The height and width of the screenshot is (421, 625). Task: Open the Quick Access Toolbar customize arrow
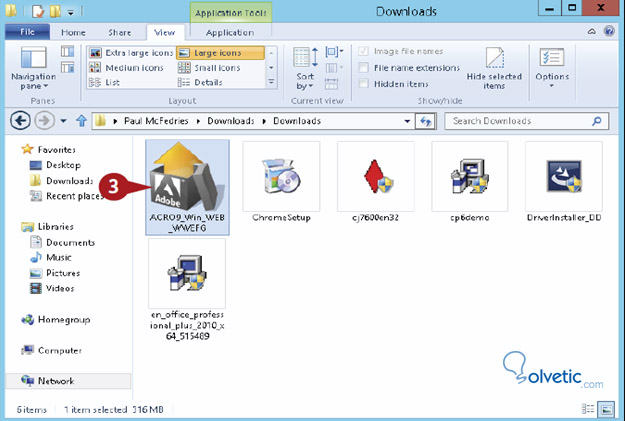[x=71, y=13]
